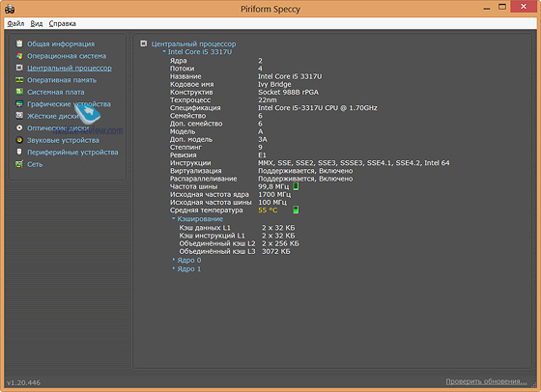Click version label v1.20.446

(x=23, y=382)
